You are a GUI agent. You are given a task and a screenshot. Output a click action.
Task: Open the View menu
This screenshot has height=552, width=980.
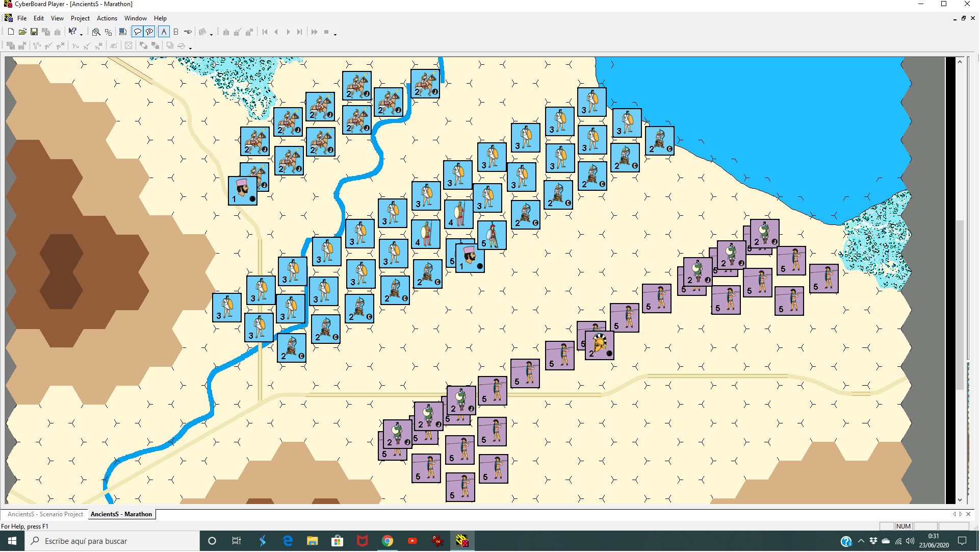coord(57,18)
